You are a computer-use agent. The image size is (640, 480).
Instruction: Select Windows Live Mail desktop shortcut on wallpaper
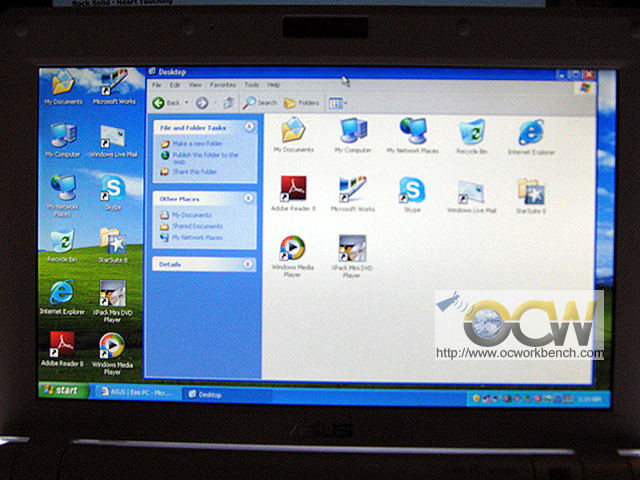pyautogui.click(x=113, y=141)
